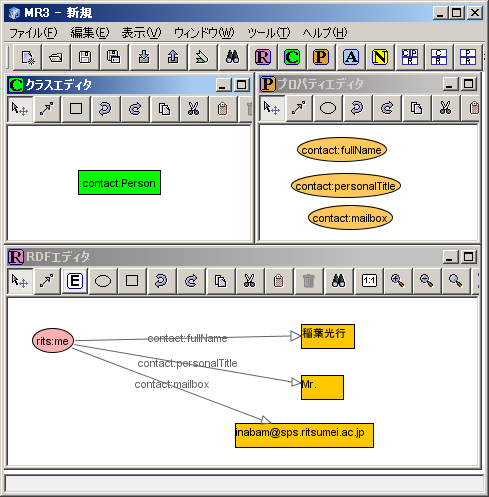Click the blue A toolbar icon
489x497 pixels.
click(x=351, y=57)
